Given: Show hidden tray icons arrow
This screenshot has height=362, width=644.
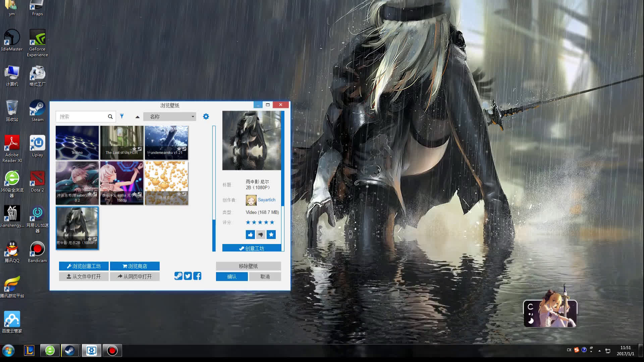Looking at the screenshot, I should pos(599,351).
